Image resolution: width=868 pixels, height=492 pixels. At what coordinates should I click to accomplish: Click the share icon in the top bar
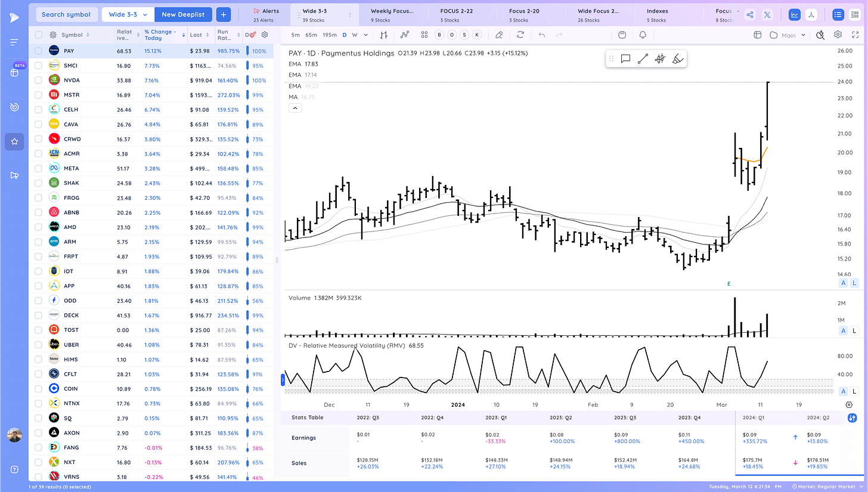(750, 15)
